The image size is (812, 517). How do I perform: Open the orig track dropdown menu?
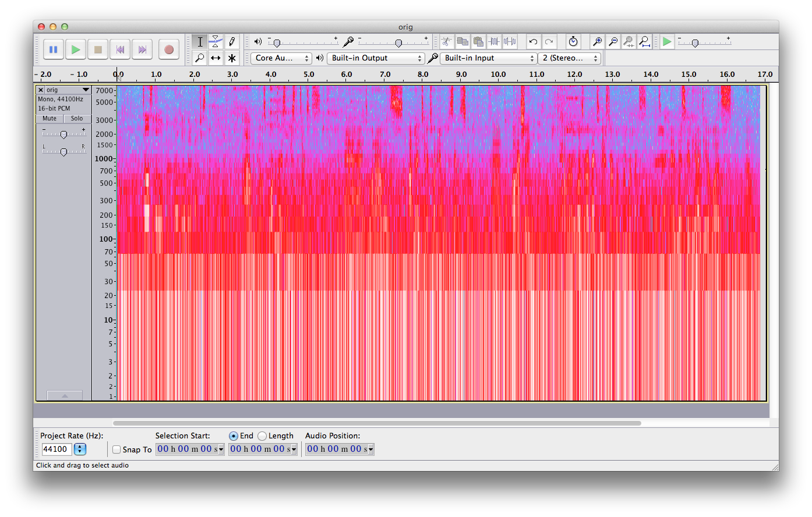(x=86, y=90)
